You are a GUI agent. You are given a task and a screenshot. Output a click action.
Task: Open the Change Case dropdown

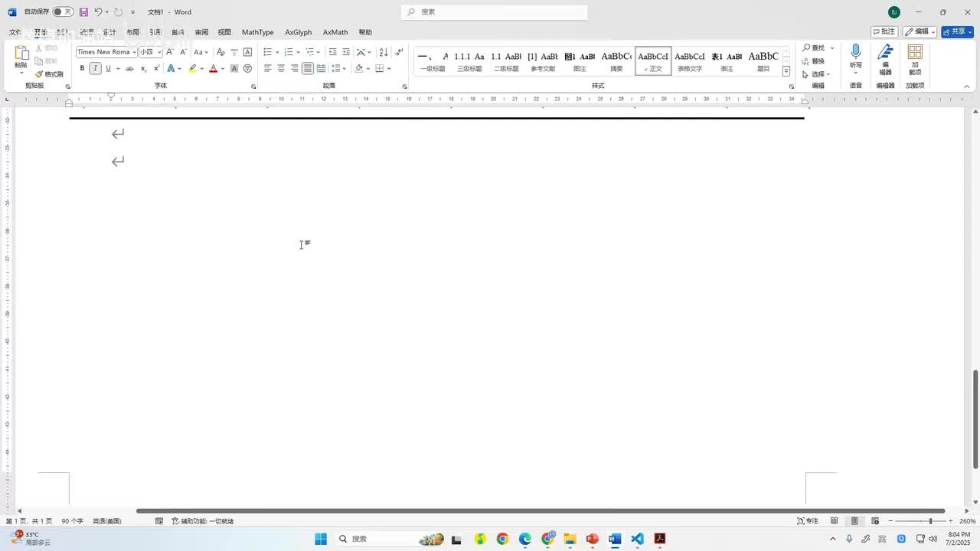coord(201,52)
